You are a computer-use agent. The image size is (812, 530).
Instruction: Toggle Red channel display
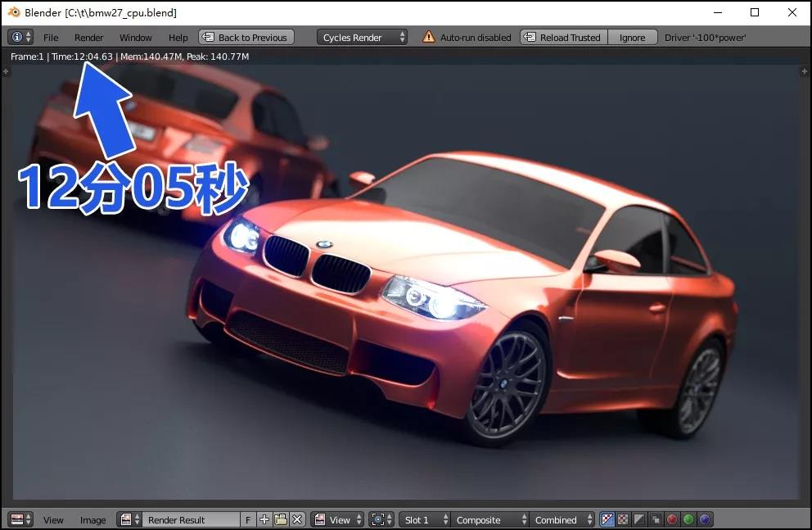point(672,519)
